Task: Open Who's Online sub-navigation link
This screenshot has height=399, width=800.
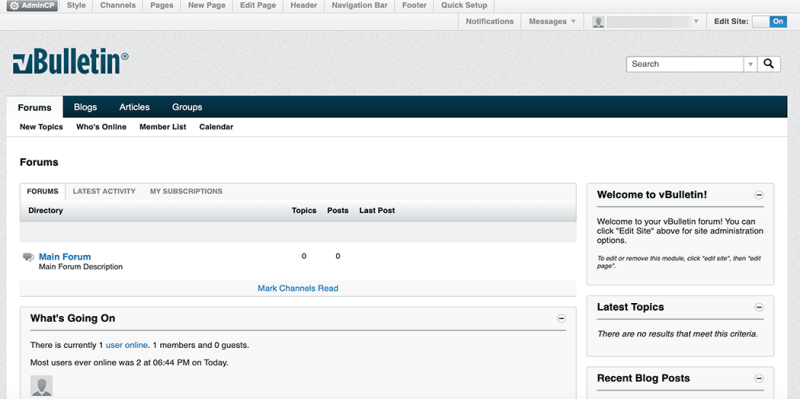Action: coord(101,127)
